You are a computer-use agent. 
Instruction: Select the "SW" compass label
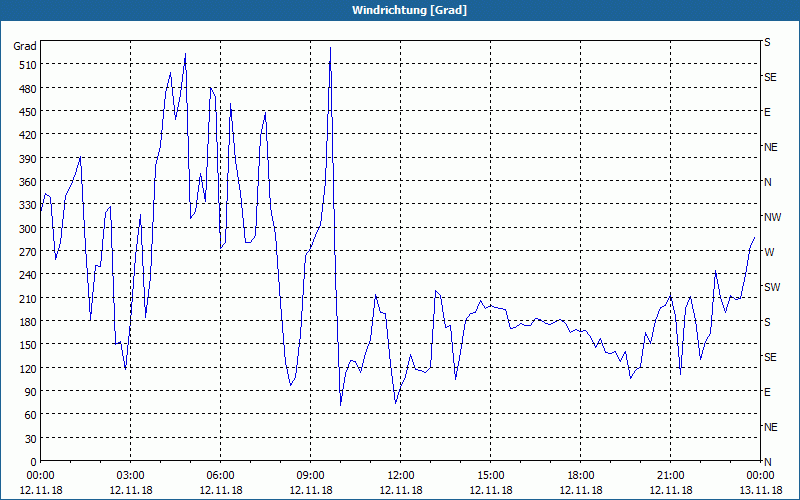tap(772, 287)
